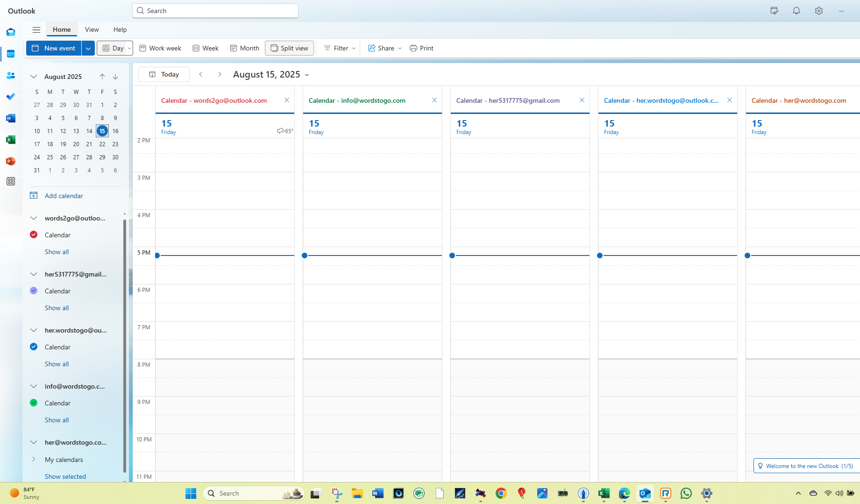
Task: Switch to the View tab
Action: (x=92, y=29)
